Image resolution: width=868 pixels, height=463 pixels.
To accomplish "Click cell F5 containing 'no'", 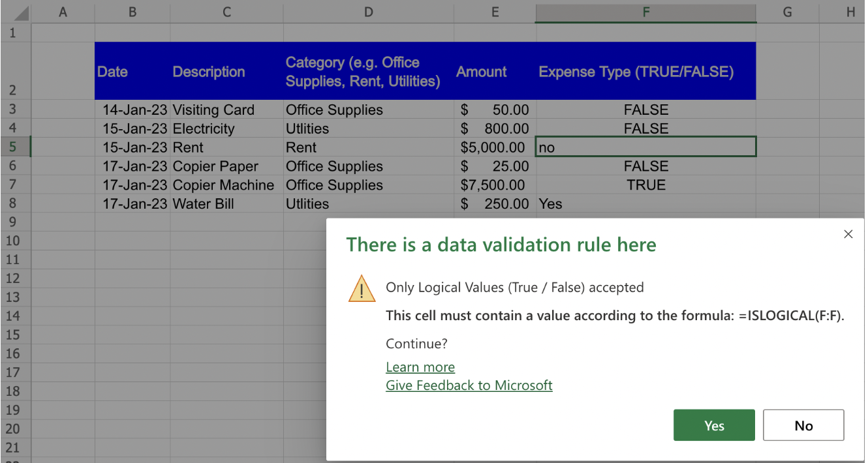I will (645, 147).
